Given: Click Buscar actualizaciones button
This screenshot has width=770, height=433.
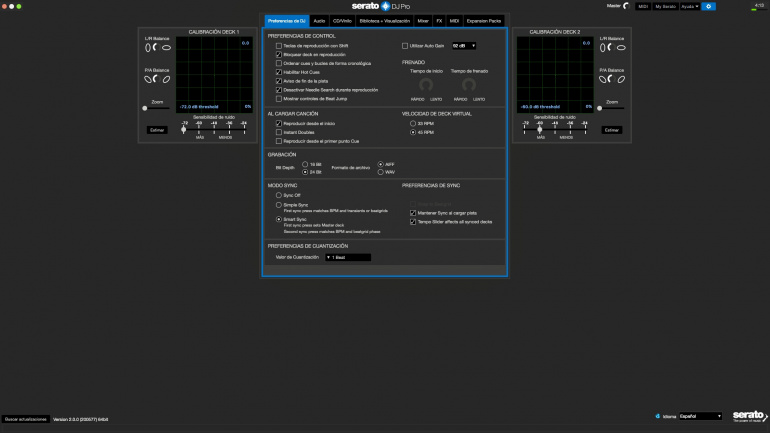Looking at the screenshot, I should click(26, 419).
